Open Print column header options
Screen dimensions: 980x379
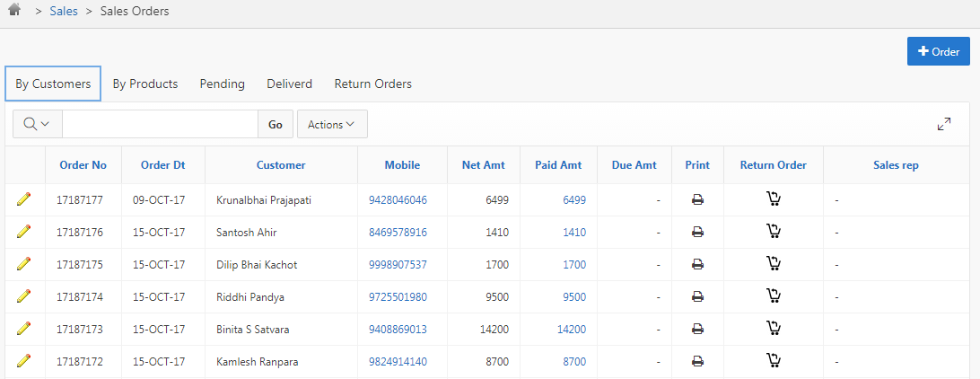point(697,165)
